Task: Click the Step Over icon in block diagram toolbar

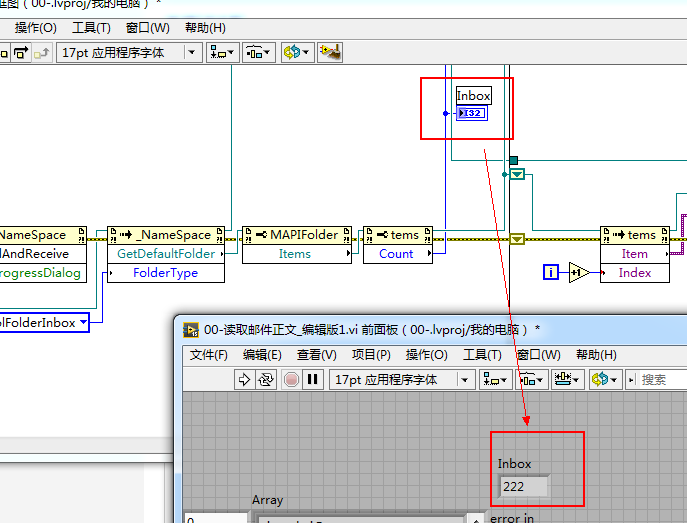Action: click(x=21, y=53)
